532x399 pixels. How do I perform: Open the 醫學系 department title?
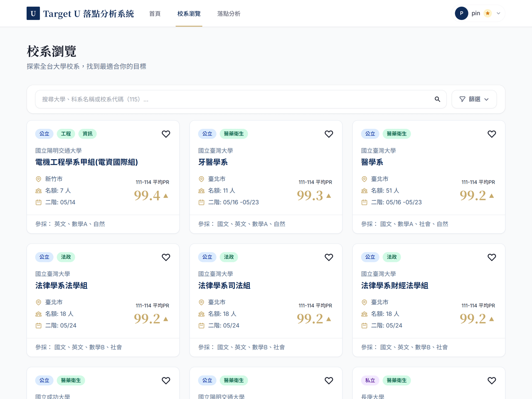372,162
